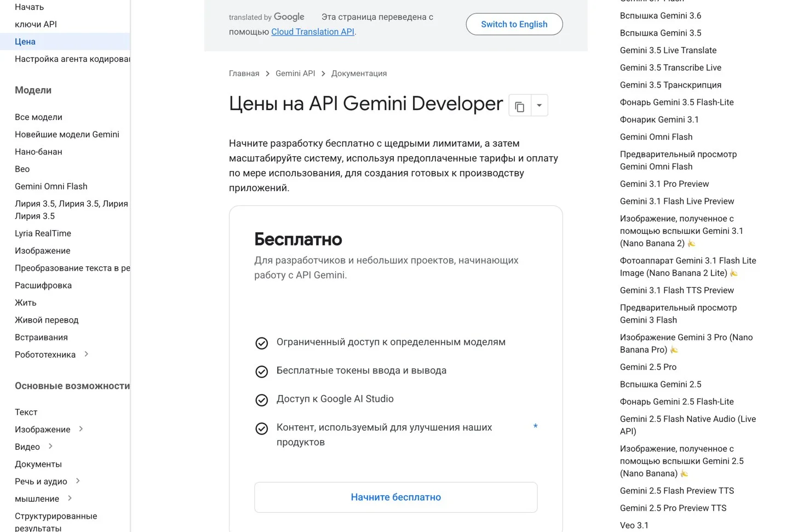Expand the Робототехника sidebar item
Screen dimensions: 792x532
click(x=87, y=354)
